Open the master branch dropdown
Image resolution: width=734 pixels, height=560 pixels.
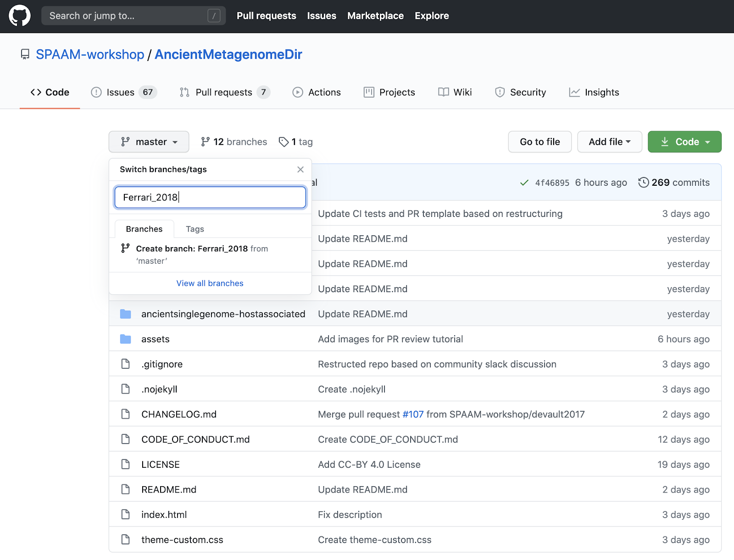click(x=149, y=142)
